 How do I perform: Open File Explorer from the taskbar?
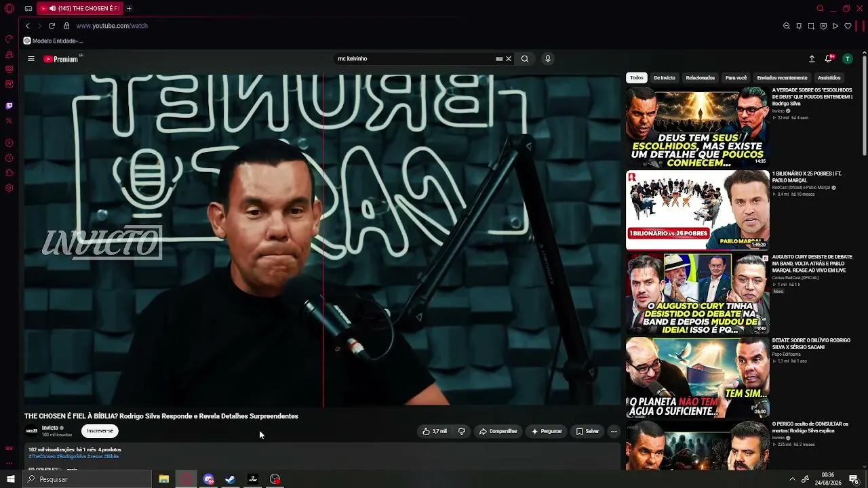click(164, 479)
